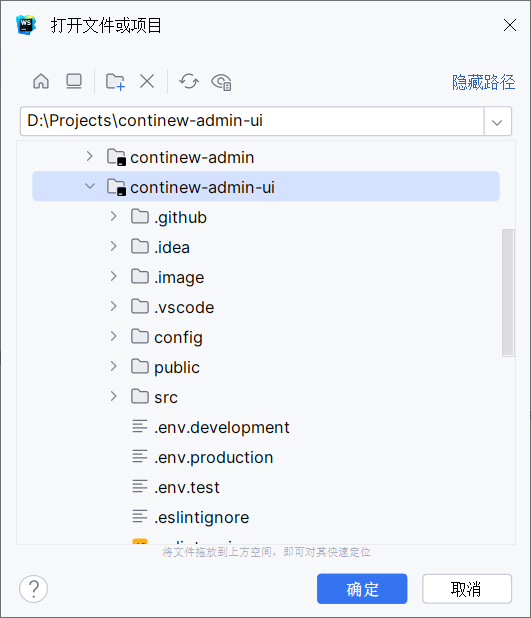The height and width of the screenshot is (618, 531).
Task: Expand the .github folder chevron
Action: click(114, 216)
